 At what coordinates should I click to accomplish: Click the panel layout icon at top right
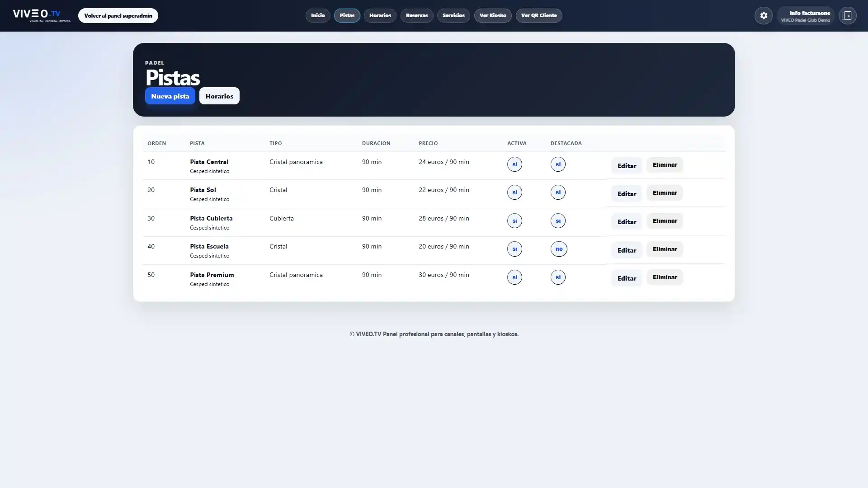[x=847, y=15]
